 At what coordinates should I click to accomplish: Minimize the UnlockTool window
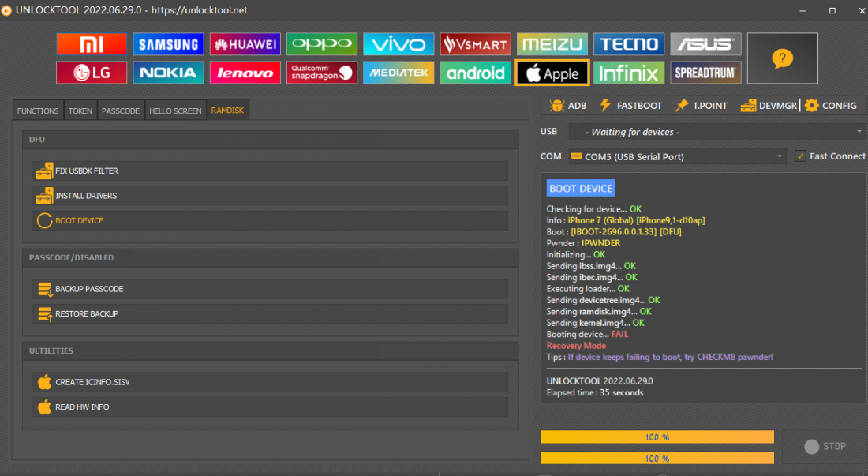pos(803,10)
